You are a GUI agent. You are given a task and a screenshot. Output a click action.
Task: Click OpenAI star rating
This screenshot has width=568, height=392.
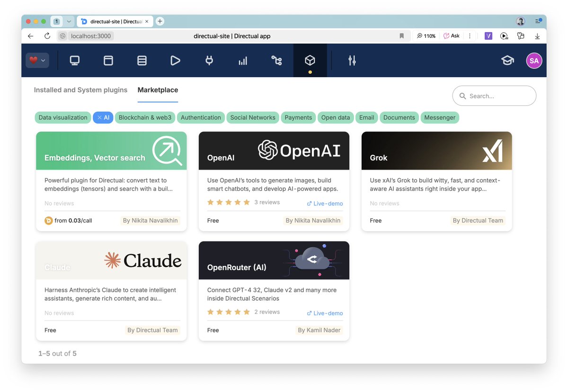229,202
